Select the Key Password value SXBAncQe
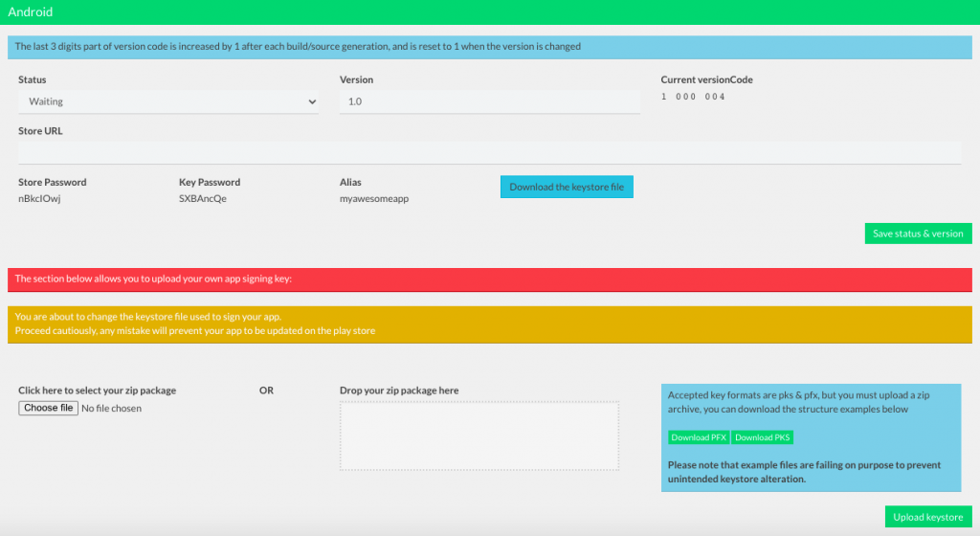This screenshot has width=980, height=536. pos(202,199)
